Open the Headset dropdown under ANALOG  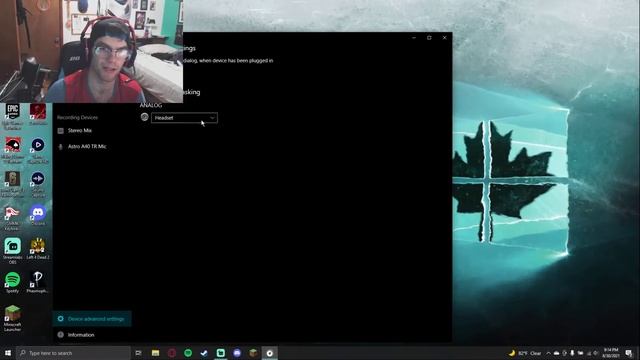184,118
